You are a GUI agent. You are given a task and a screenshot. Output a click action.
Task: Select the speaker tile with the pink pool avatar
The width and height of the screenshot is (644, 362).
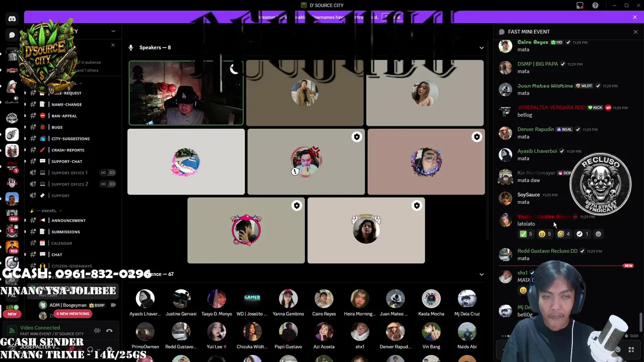[186, 162]
